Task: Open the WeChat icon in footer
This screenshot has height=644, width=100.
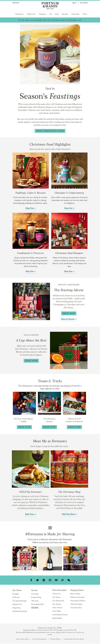Action: tap(69, 580)
